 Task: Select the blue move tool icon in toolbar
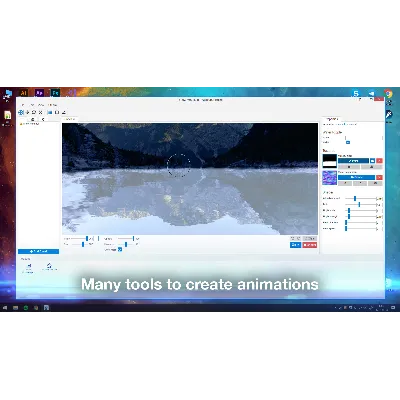click(x=21, y=113)
